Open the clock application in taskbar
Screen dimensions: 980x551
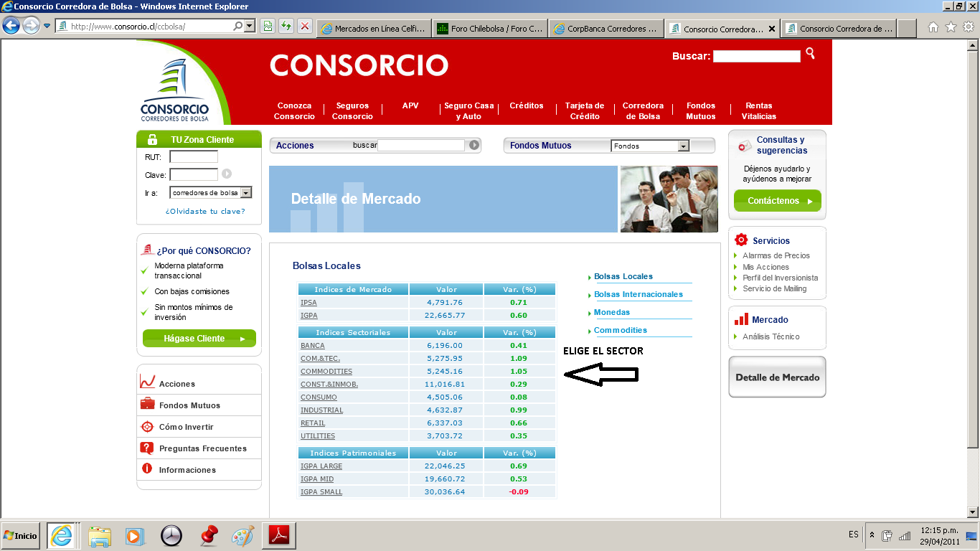171,536
